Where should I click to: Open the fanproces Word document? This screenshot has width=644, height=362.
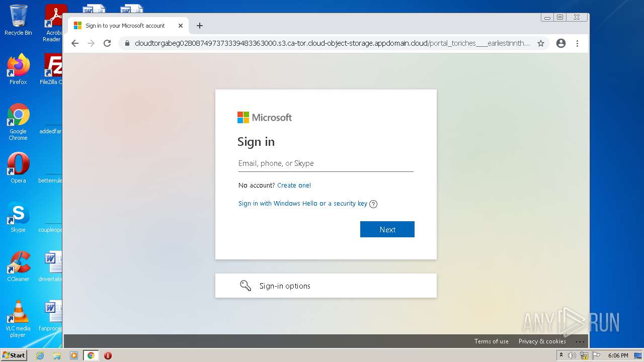[x=51, y=316]
